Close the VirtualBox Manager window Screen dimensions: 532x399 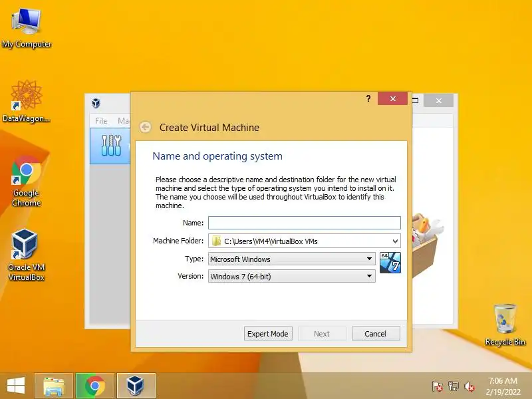pos(439,101)
